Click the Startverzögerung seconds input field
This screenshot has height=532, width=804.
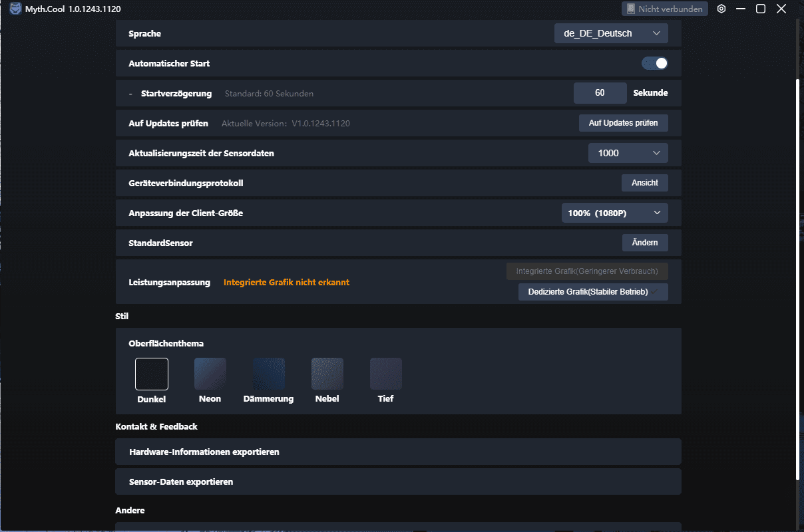[x=600, y=93]
